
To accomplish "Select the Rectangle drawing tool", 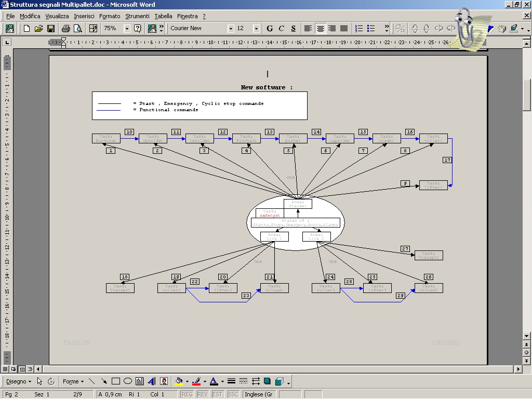I will (x=116, y=381).
